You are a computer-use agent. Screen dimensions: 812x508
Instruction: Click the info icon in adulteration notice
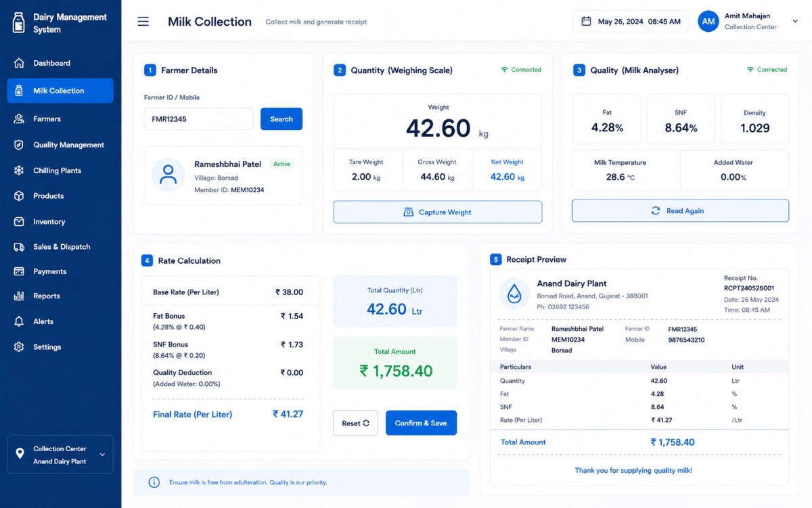[154, 482]
